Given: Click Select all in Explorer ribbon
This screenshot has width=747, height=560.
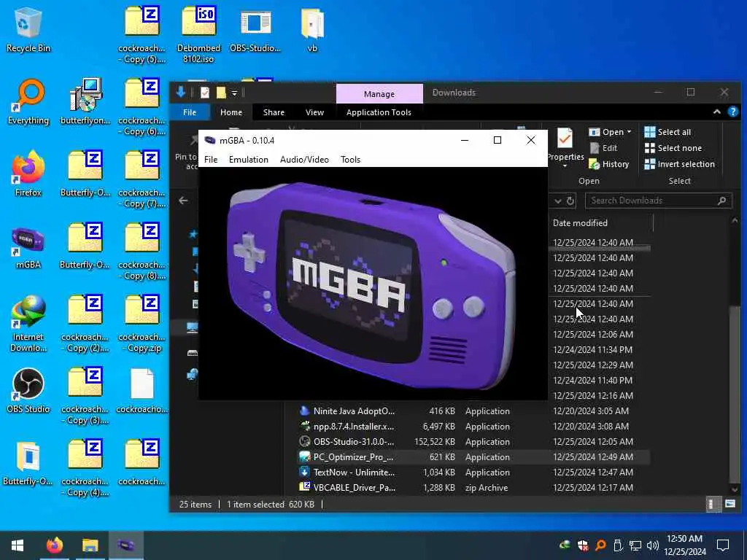Looking at the screenshot, I should (667, 132).
